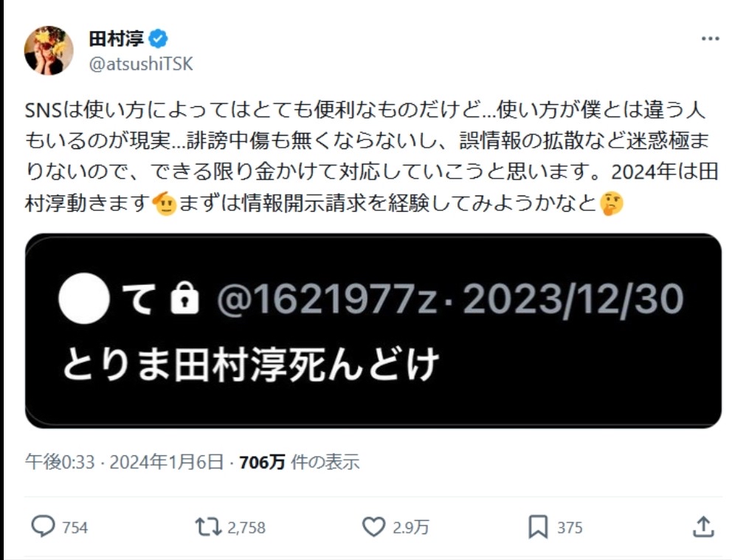Viewport: 732px width, 560px height.
Task: Click the repost arrows icon
Action: (x=208, y=527)
